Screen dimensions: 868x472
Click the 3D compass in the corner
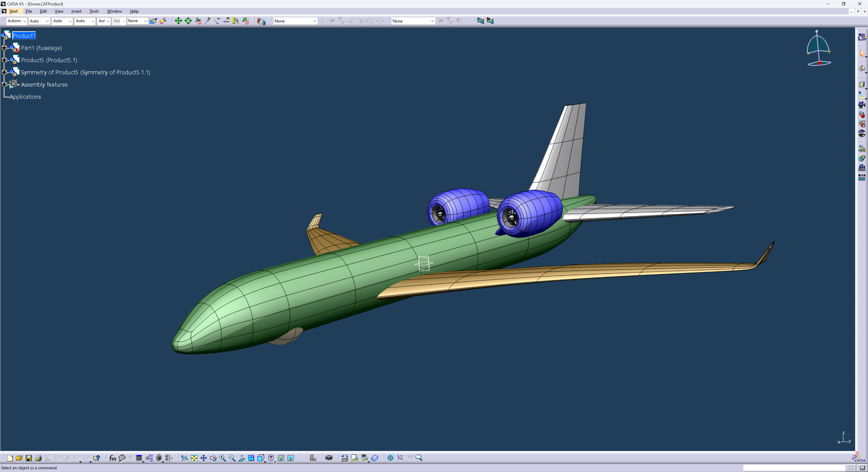point(818,49)
